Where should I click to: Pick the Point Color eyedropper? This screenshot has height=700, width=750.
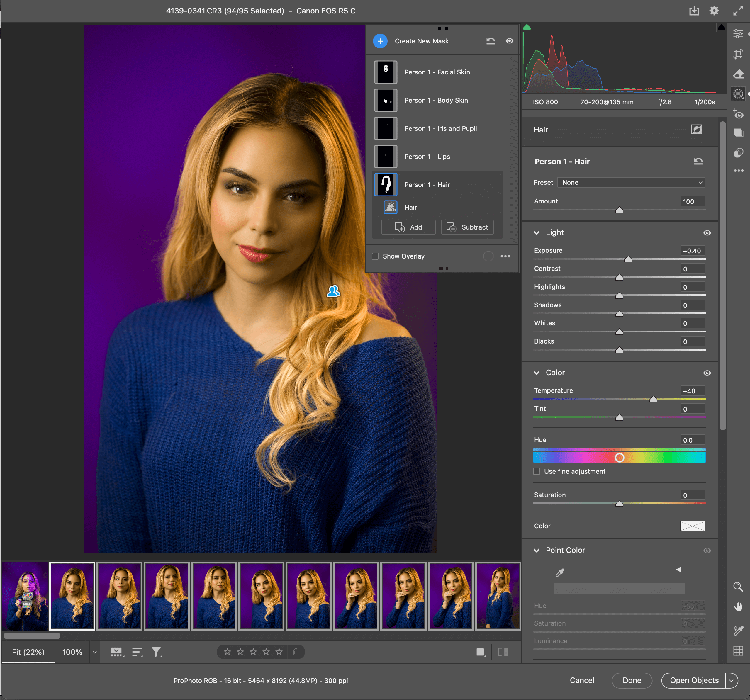click(560, 572)
